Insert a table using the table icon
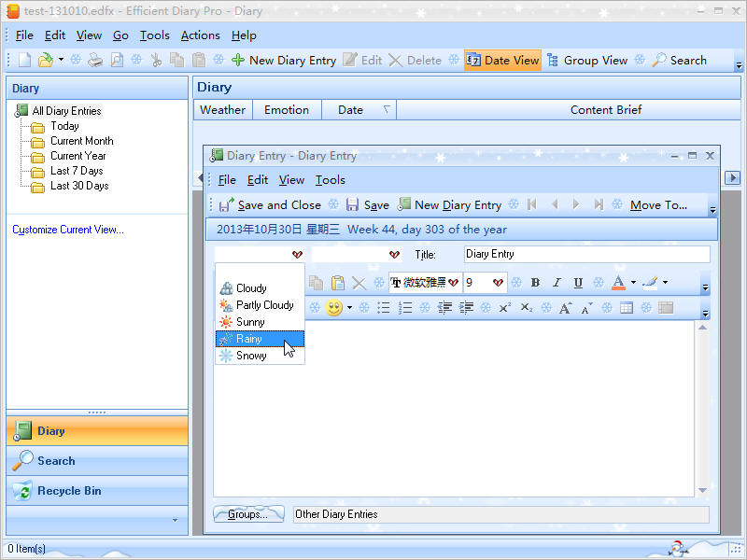 (x=627, y=308)
